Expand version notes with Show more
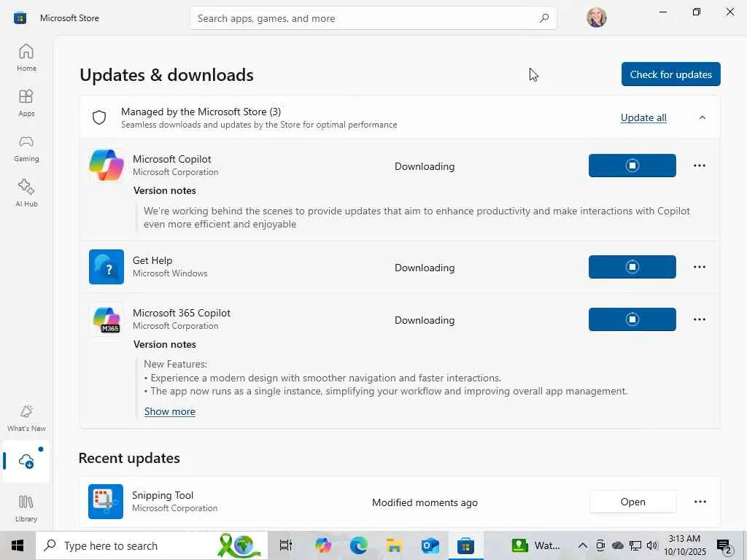The image size is (747, 560). pyautogui.click(x=169, y=411)
